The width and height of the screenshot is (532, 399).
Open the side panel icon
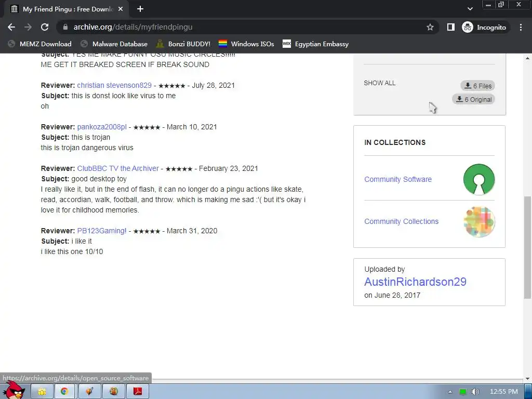450,27
